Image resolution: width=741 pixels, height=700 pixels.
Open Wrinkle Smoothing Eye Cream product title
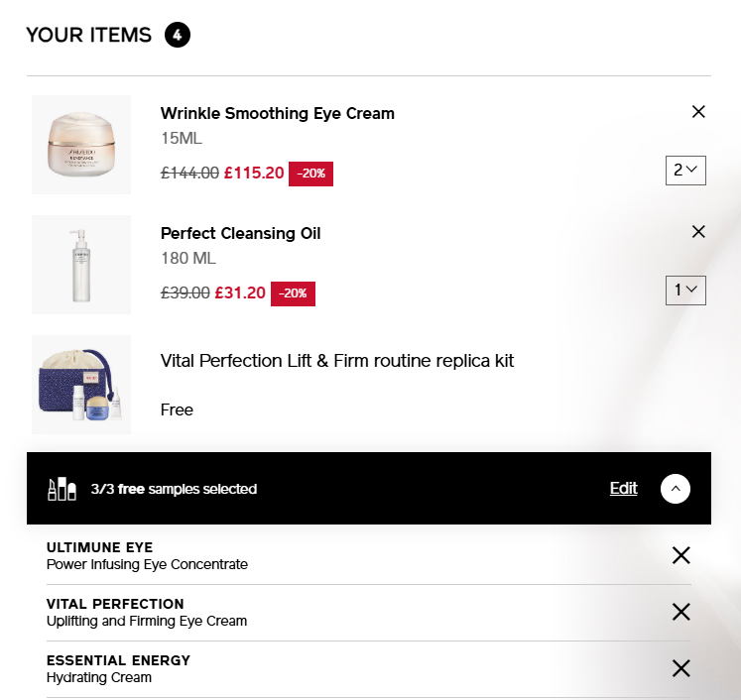click(x=278, y=113)
